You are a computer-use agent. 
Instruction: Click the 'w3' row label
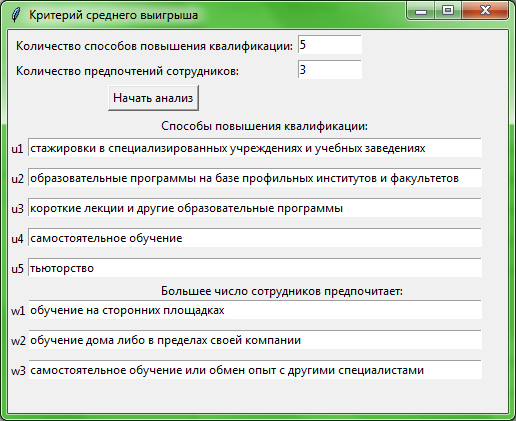(x=18, y=371)
